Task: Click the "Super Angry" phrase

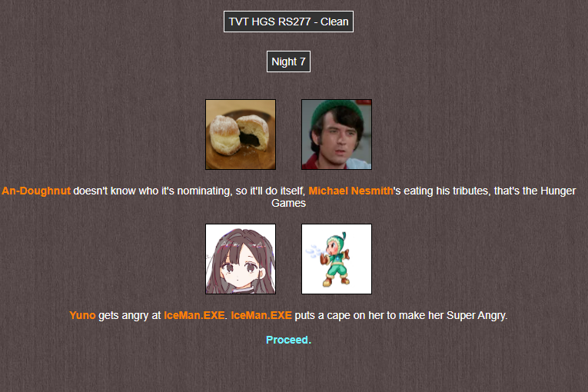Action: coord(477,315)
